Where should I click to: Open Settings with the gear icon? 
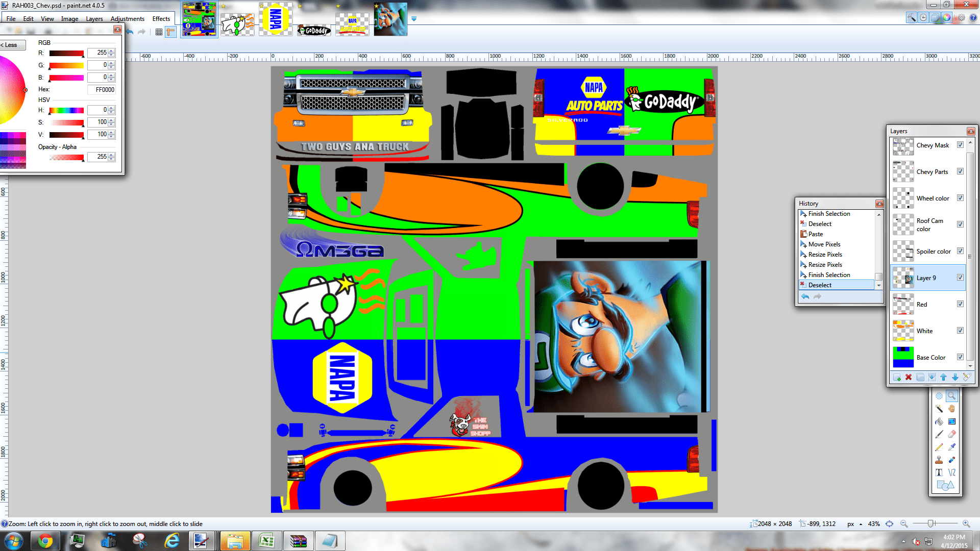(961, 18)
